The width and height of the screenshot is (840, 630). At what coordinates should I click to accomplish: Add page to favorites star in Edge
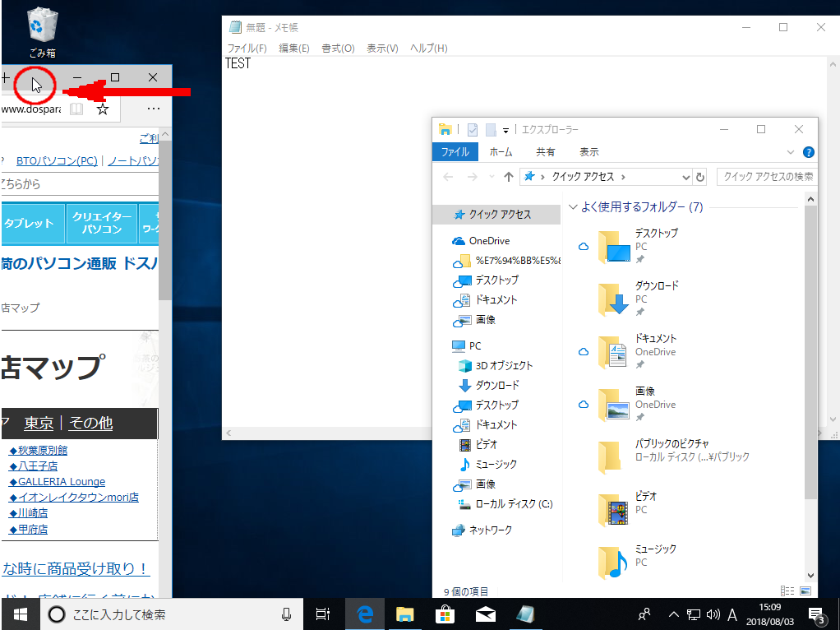[x=102, y=109]
